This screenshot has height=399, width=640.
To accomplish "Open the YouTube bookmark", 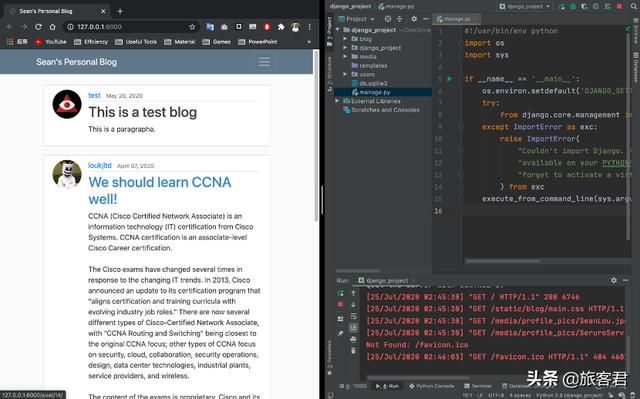I will (51, 42).
